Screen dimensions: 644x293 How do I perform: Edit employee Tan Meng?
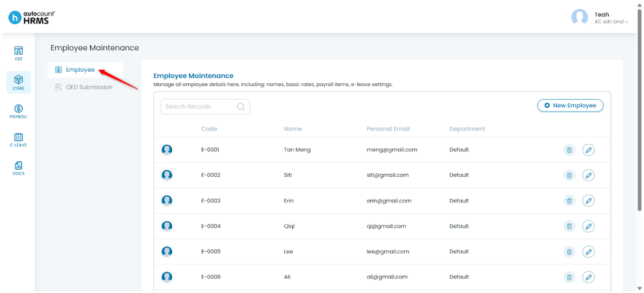click(x=588, y=150)
